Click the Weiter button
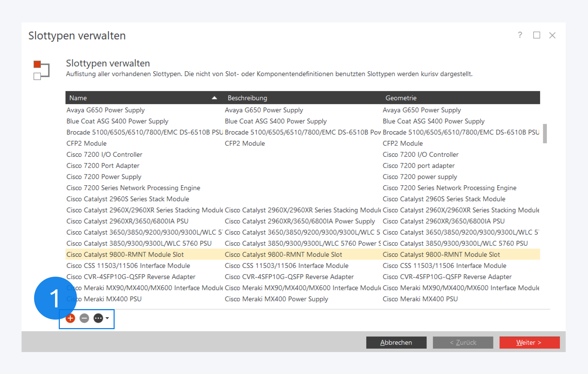The height and width of the screenshot is (374, 588). pyautogui.click(x=529, y=342)
